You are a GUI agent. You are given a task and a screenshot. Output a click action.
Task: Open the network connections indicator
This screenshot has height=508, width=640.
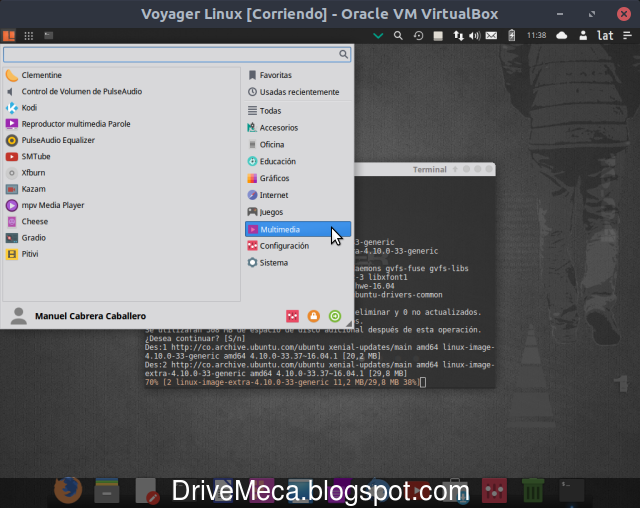[x=458, y=36]
